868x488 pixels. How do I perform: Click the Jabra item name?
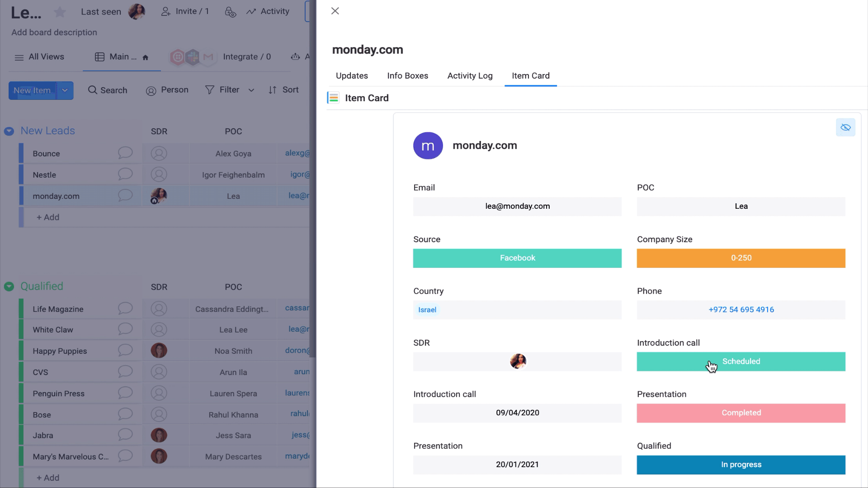(x=43, y=436)
